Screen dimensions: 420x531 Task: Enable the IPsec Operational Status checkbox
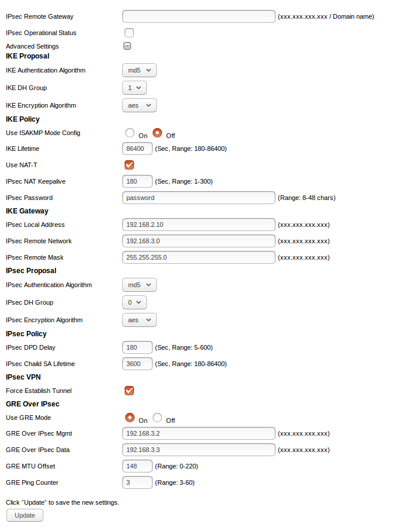129,33
